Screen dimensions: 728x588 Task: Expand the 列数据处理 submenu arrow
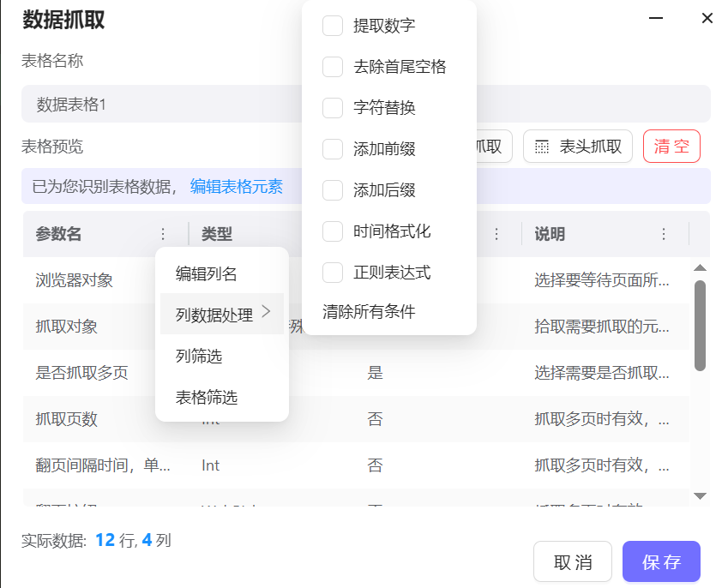[266, 314]
